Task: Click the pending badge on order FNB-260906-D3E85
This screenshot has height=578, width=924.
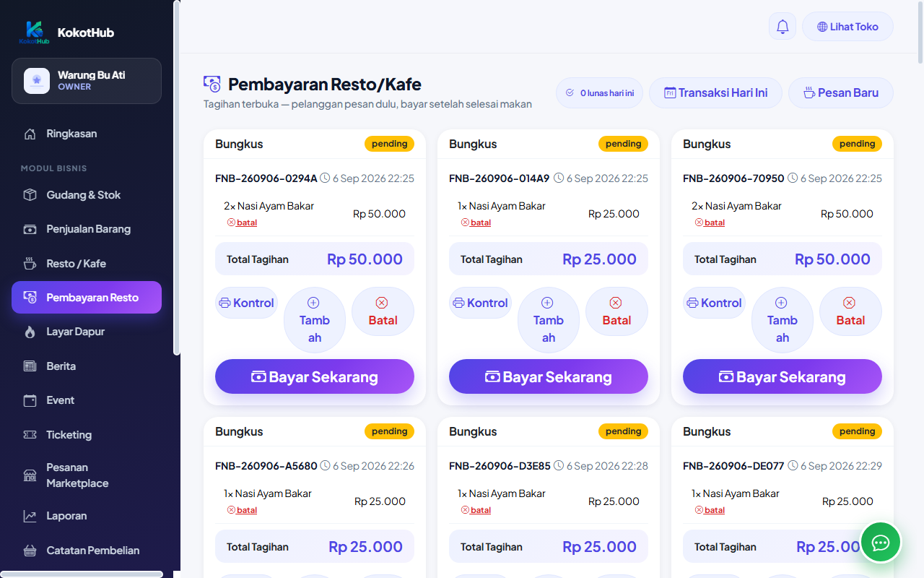Action: [x=623, y=431]
